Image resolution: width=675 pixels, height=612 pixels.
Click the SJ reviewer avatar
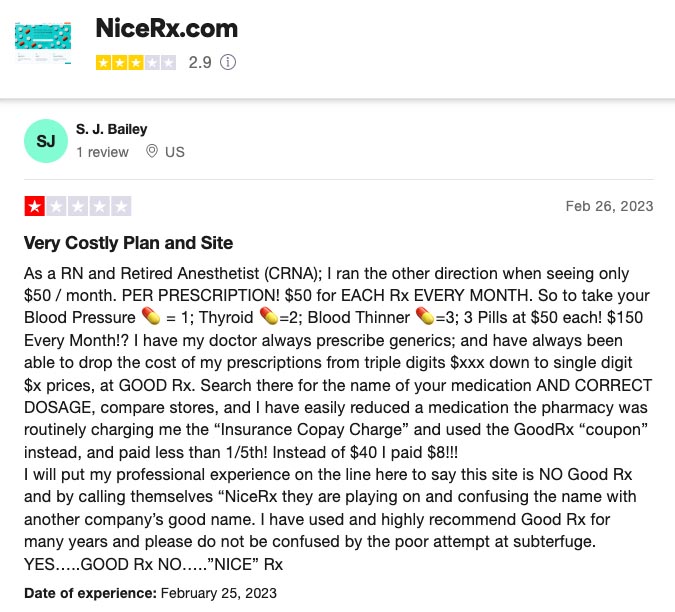[45, 141]
